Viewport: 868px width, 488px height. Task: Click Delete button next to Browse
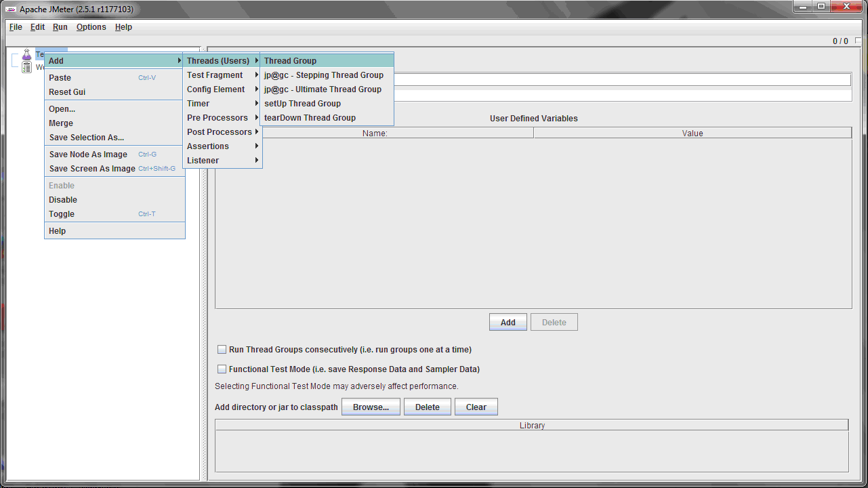428,407
